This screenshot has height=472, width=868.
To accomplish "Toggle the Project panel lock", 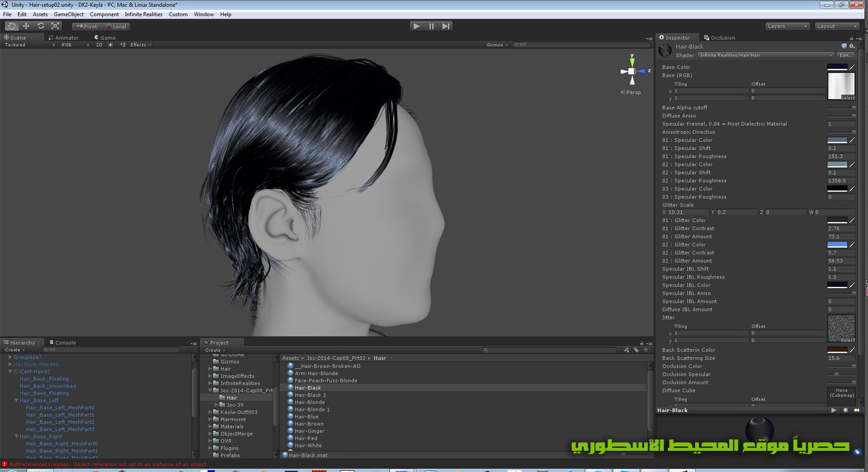I will point(641,343).
